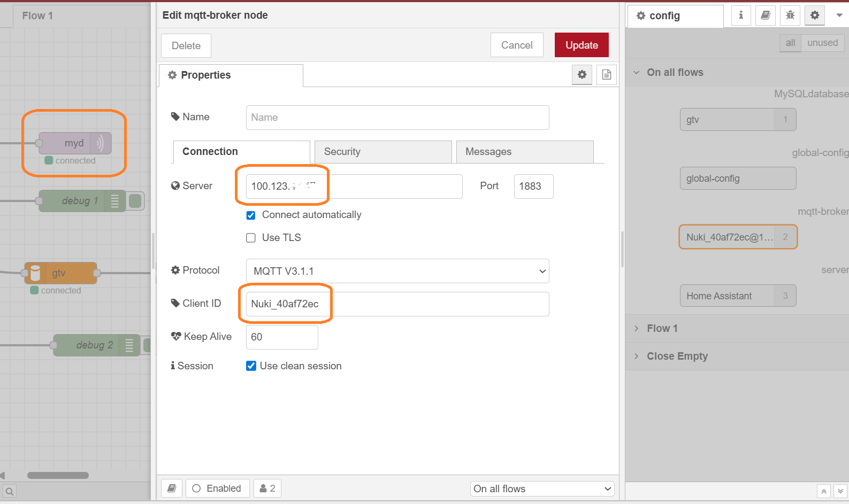Click the search flows magnifier icon

pos(9,491)
